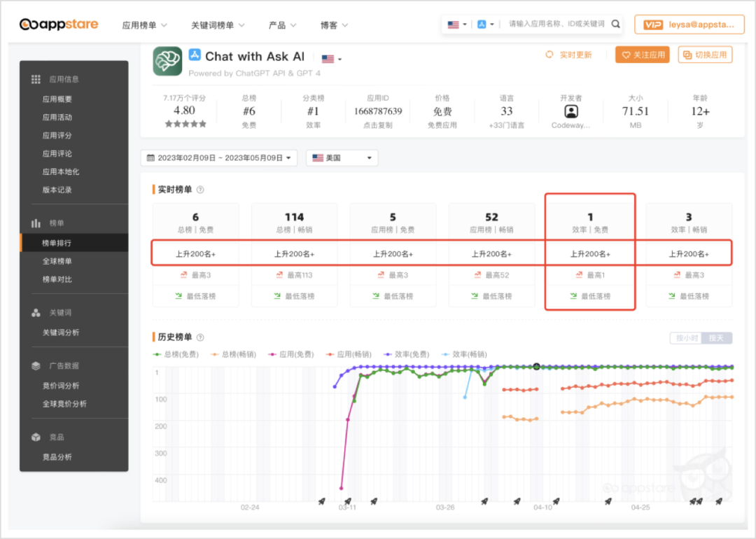Open the 关键词榜单 menu
The image size is (756, 539).
(218, 25)
